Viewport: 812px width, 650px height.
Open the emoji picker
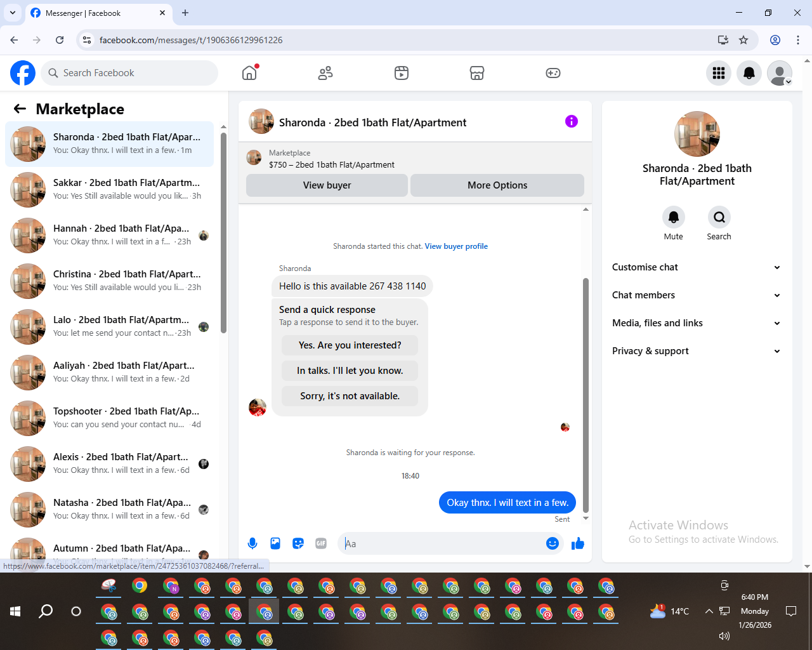point(553,543)
